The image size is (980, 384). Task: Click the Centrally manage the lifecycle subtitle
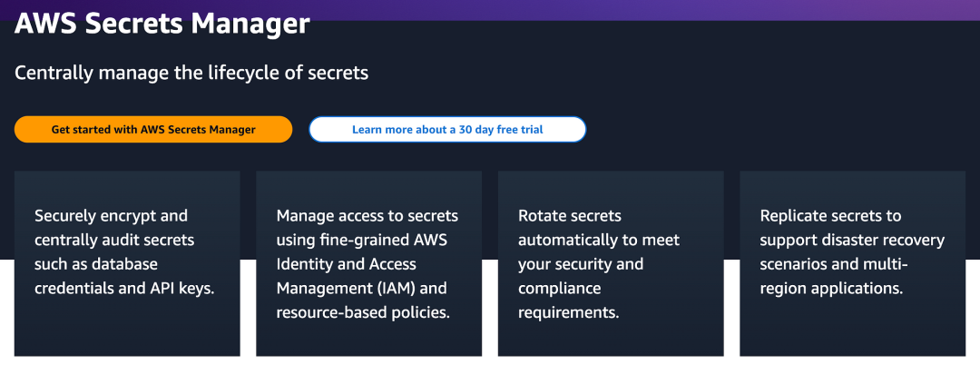tap(191, 73)
